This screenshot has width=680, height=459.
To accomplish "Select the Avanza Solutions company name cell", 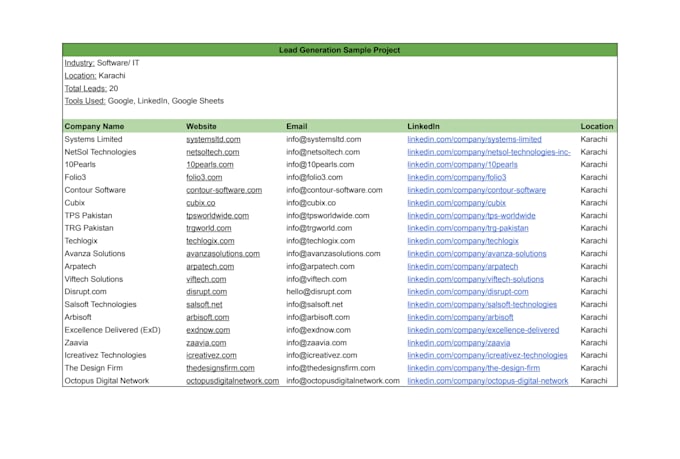I will pos(95,254).
